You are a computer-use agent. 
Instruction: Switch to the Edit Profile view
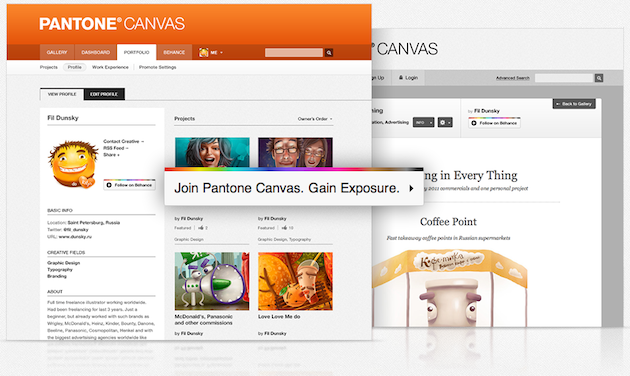click(x=104, y=94)
